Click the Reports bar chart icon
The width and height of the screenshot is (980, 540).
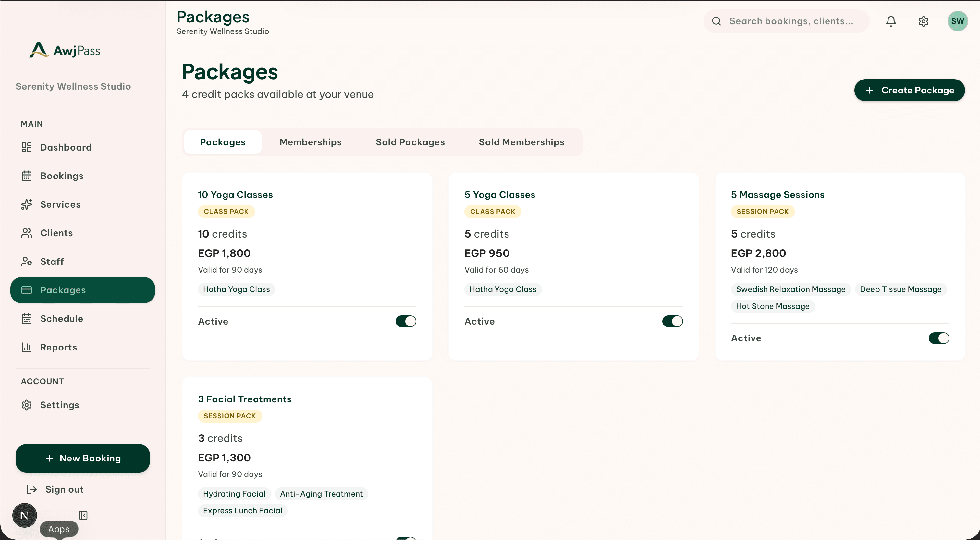click(26, 347)
